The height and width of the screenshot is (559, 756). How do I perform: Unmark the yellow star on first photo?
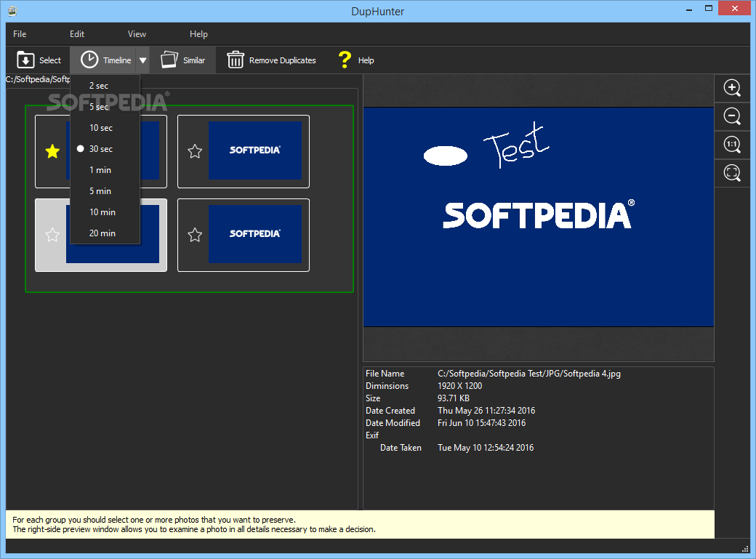[52, 151]
